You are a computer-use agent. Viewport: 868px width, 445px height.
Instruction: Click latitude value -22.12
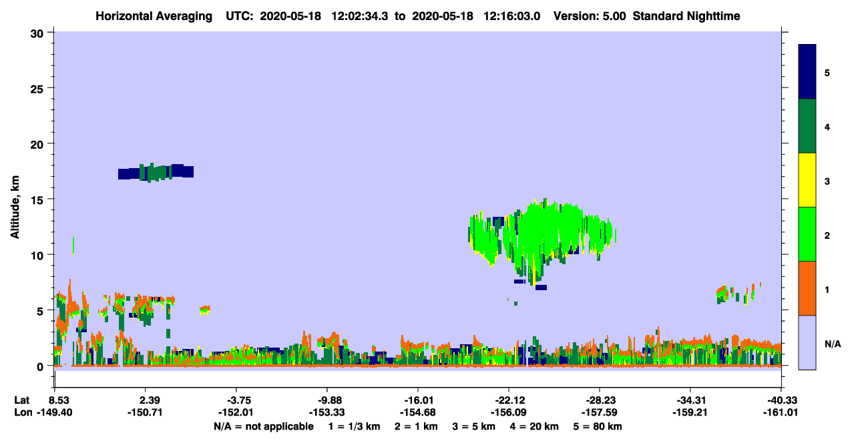point(509,400)
